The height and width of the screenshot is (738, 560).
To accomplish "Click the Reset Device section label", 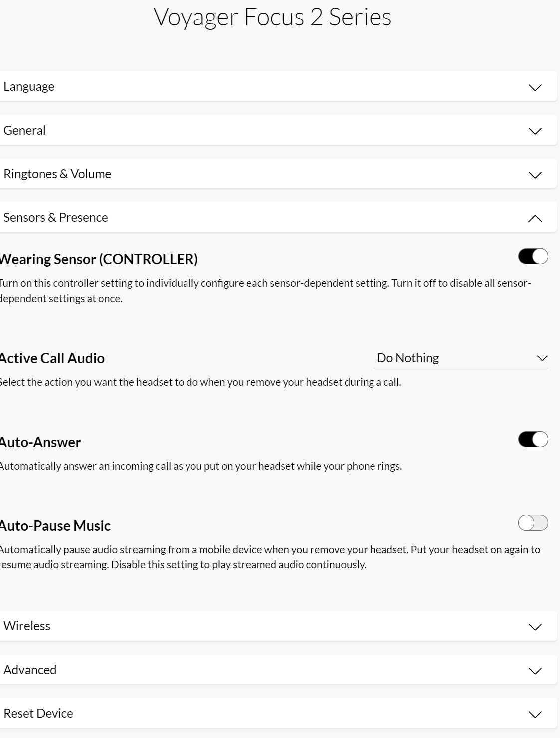I will coord(38,714).
